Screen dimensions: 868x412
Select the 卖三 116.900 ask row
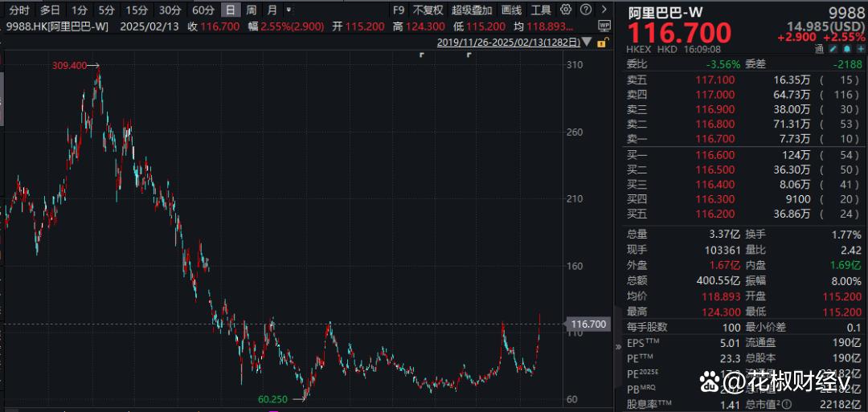point(744,109)
